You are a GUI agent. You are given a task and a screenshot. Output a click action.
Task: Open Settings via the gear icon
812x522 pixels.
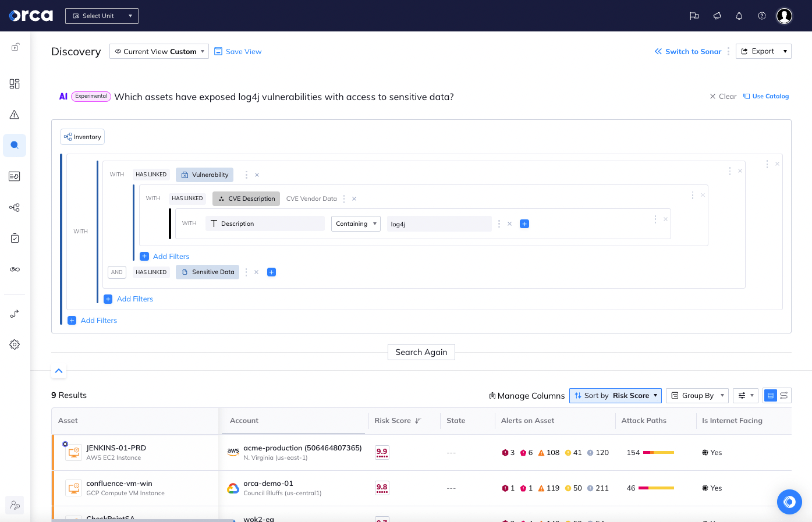[x=15, y=344]
